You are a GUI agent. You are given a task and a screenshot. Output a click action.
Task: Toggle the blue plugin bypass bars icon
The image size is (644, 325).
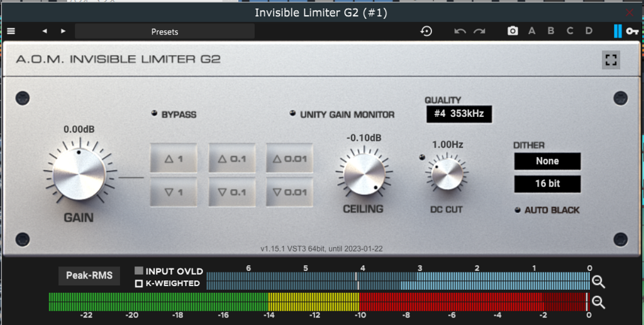618,31
